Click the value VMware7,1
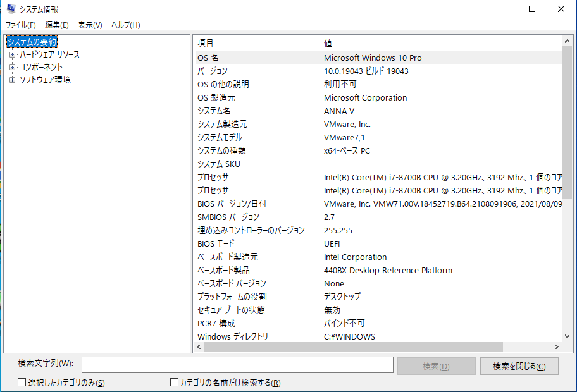 [x=344, y=138]
